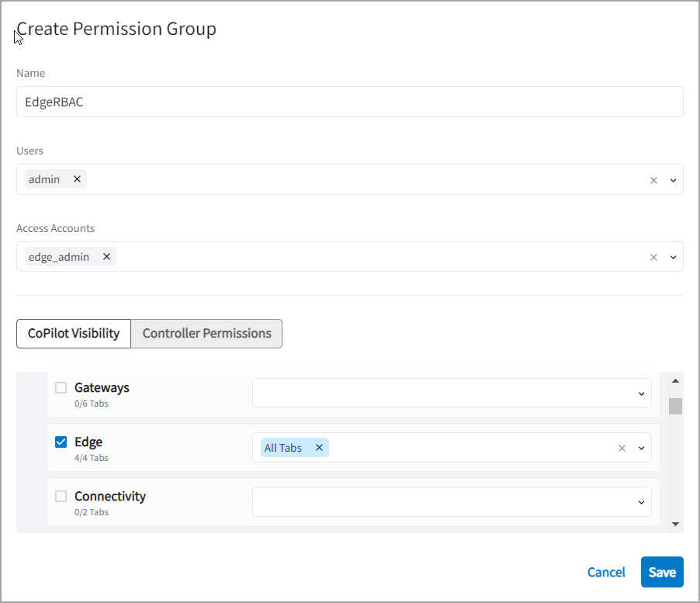700x603 pixels.
Task: Expand the Users dropdown arrow
Action: click(x=673, y=180)
